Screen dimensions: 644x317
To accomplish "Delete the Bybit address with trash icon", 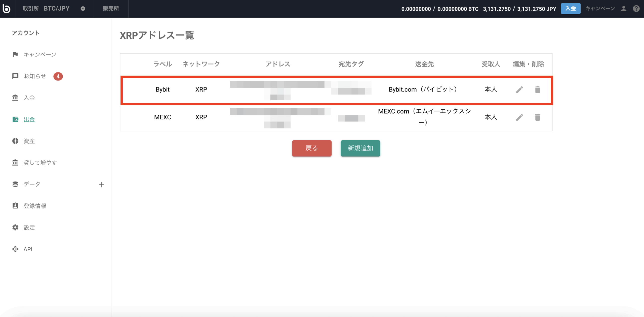I will click(538, 89).
